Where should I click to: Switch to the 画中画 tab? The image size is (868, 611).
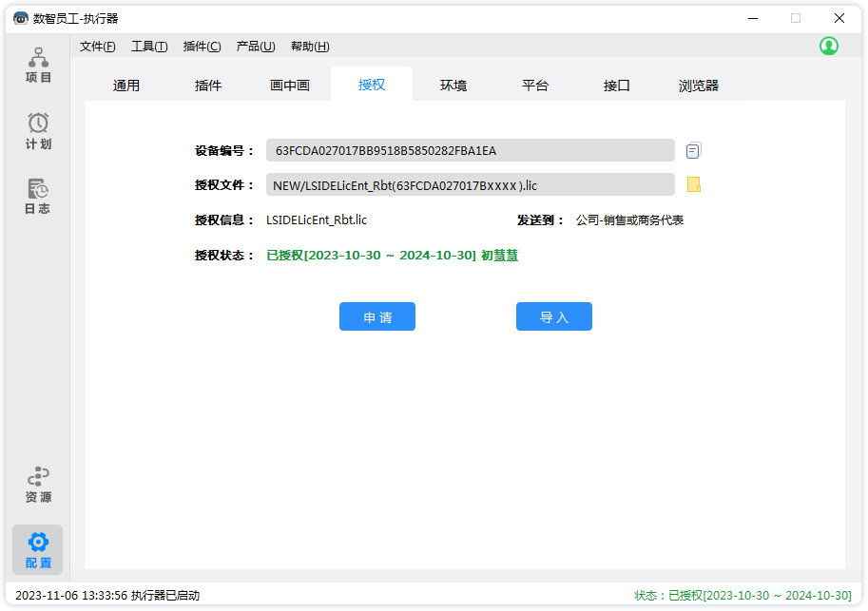pyautogui.click(x=290, y=86)
